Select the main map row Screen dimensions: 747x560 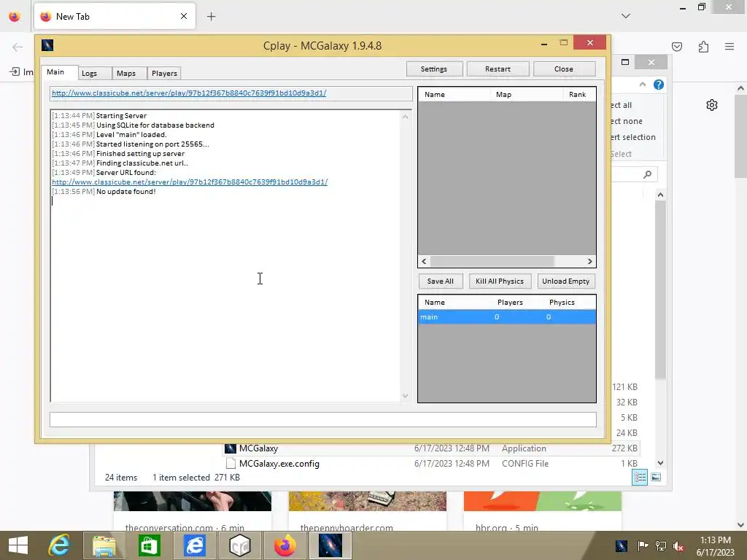507,316
